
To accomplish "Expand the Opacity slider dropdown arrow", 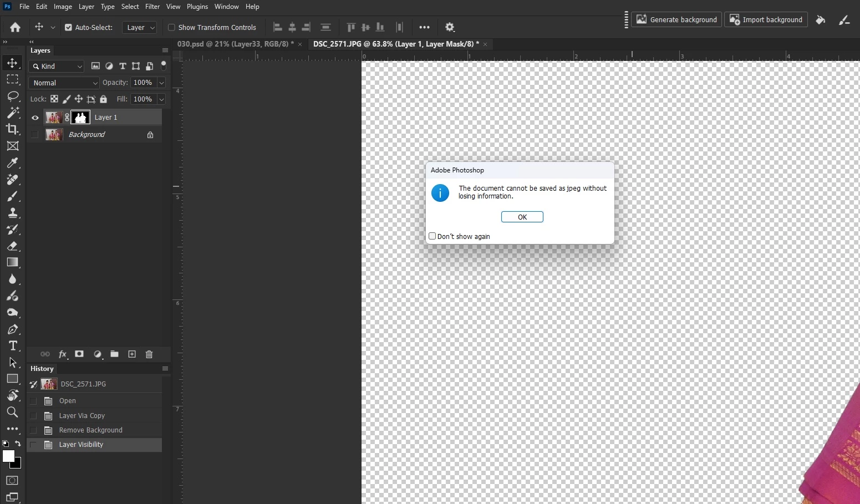I will pyautogui.click(x=161, y=83).
